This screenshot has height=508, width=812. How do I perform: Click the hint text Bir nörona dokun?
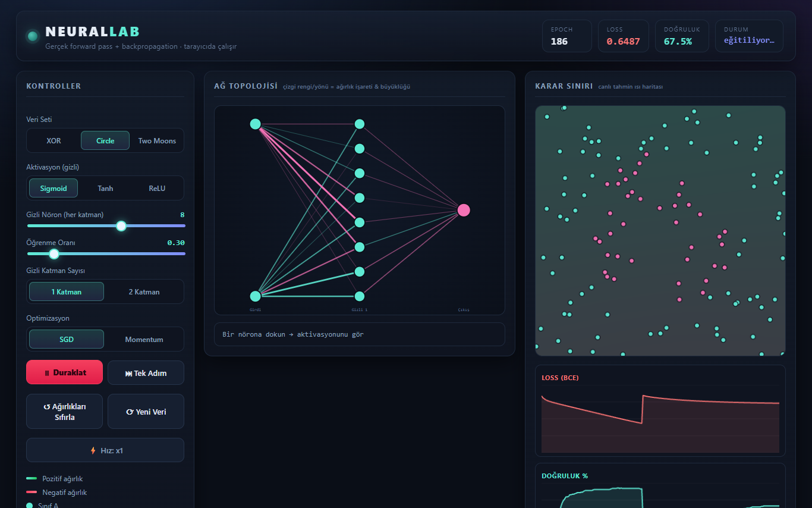[x=293, y=334]
